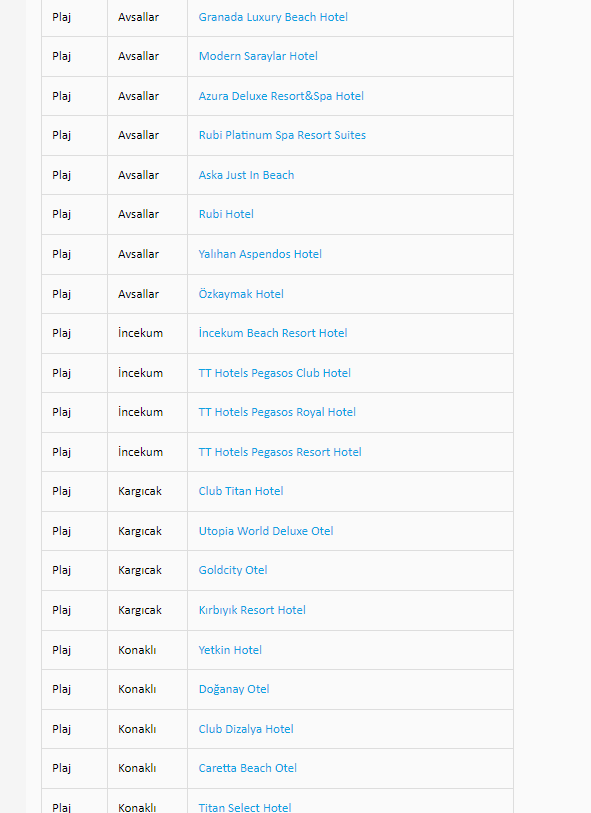Select Kargıcak cell beside Kırbıyık Resort Hotel
This screenshot has height=813, width=591.
click(147, 610)
